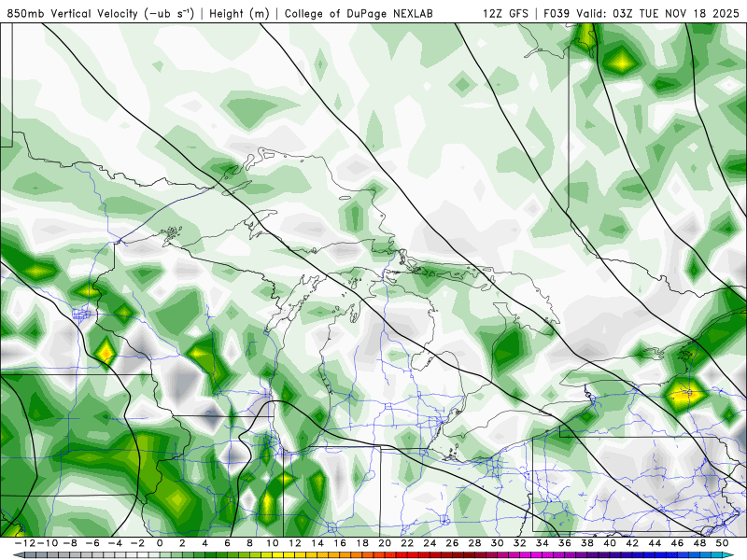Click the "48" color scale label

tap(699, 543)
